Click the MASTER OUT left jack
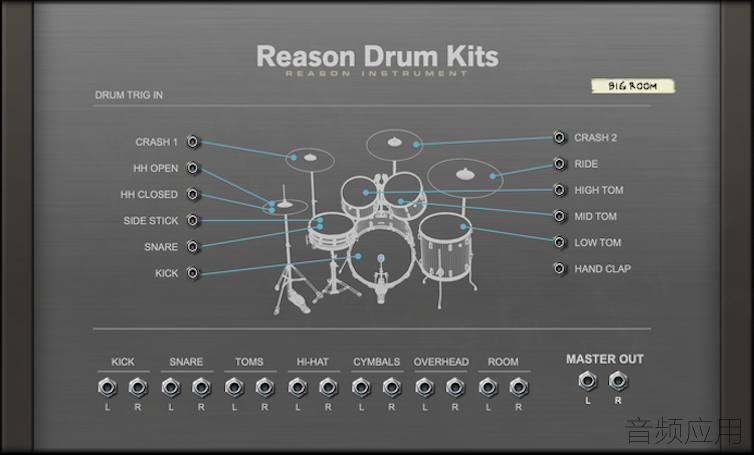The height and width of the screenshot is (455, 754). (x=588, y=381)
